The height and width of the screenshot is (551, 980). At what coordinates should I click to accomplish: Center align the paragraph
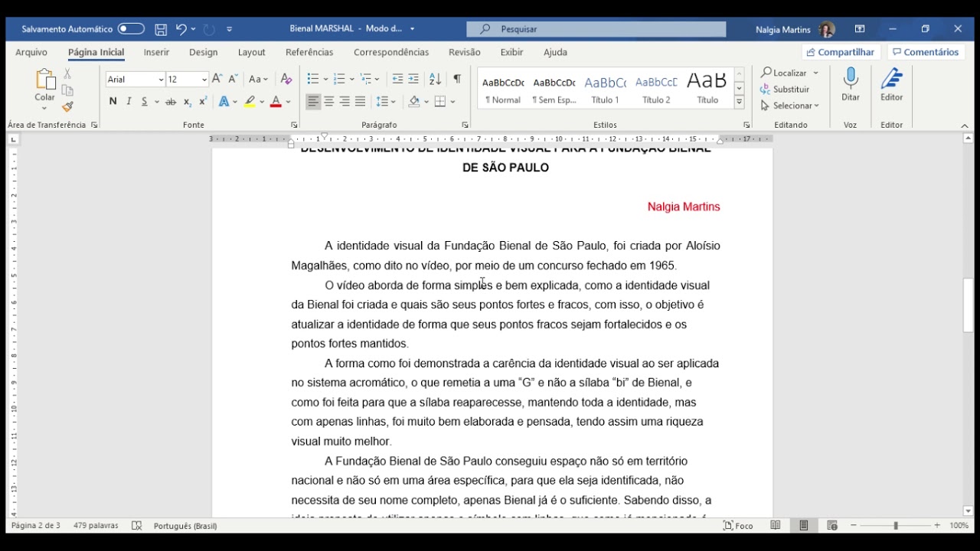coord(329,102)
